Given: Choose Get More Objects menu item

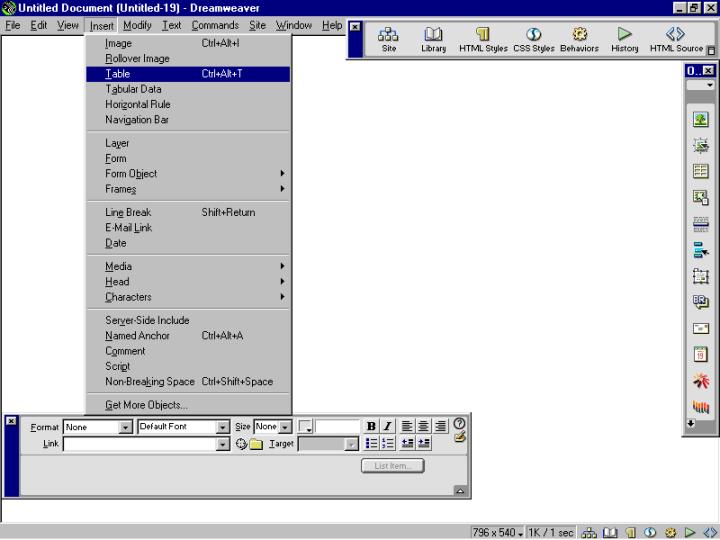Looking at the screenshot, I should 188,405.
